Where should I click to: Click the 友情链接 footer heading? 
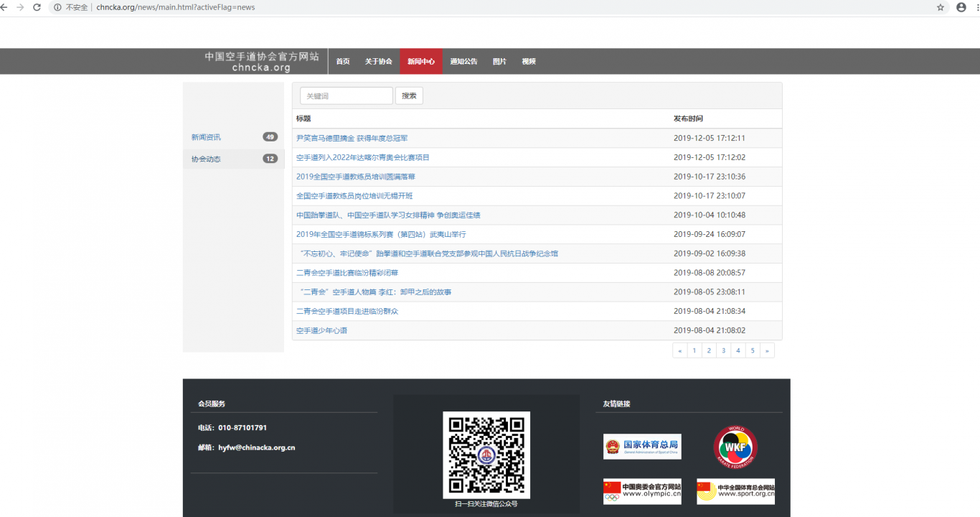pyautogui.click(x=617, y=404)
